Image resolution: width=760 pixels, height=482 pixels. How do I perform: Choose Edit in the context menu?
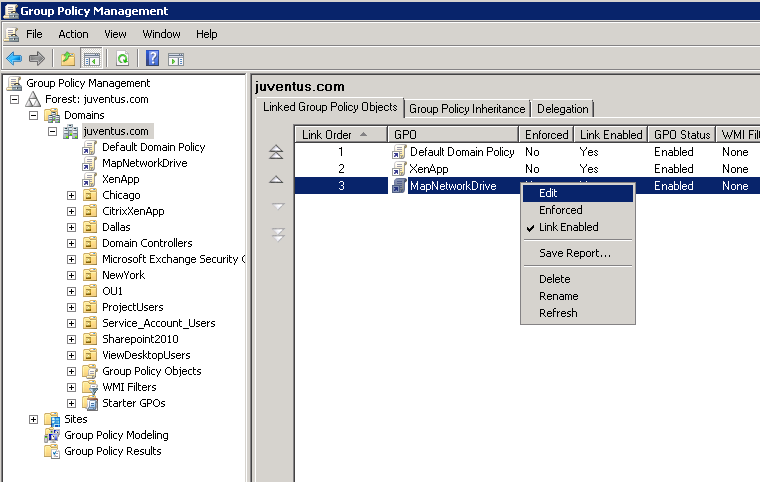pyautogui.click(x=577, y=193)
